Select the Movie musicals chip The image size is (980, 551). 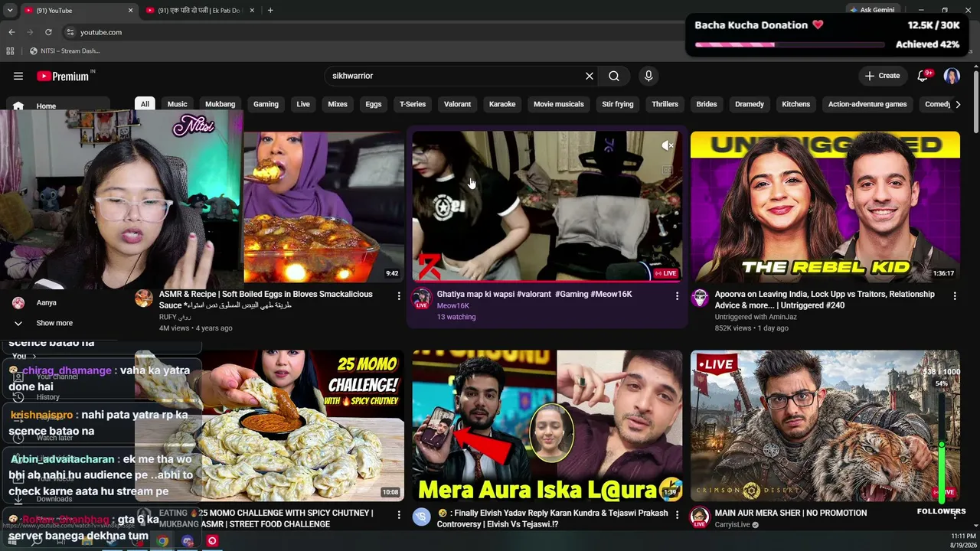coord(559,104)
